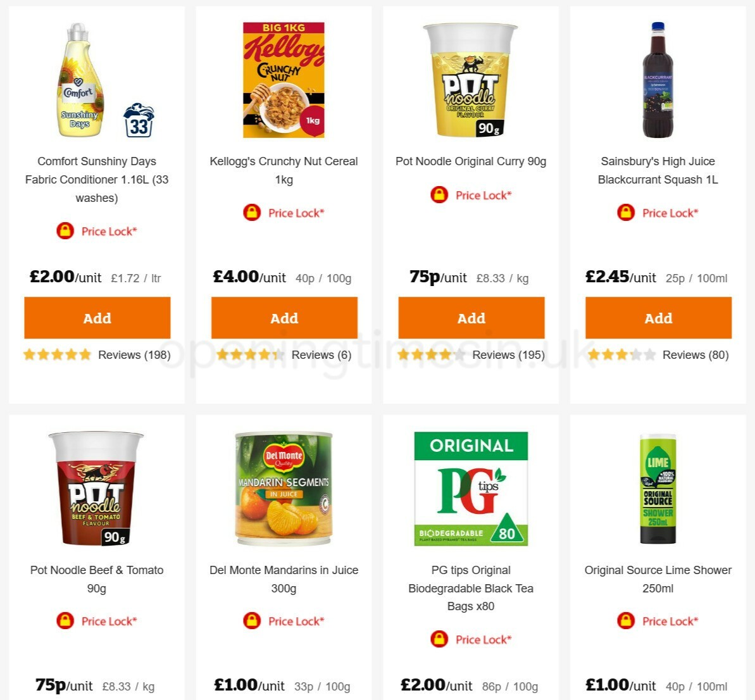Add Sainsbury's High Juice Blackcurrant Squash to basket
755x700 pixels.
coord(658,318)
